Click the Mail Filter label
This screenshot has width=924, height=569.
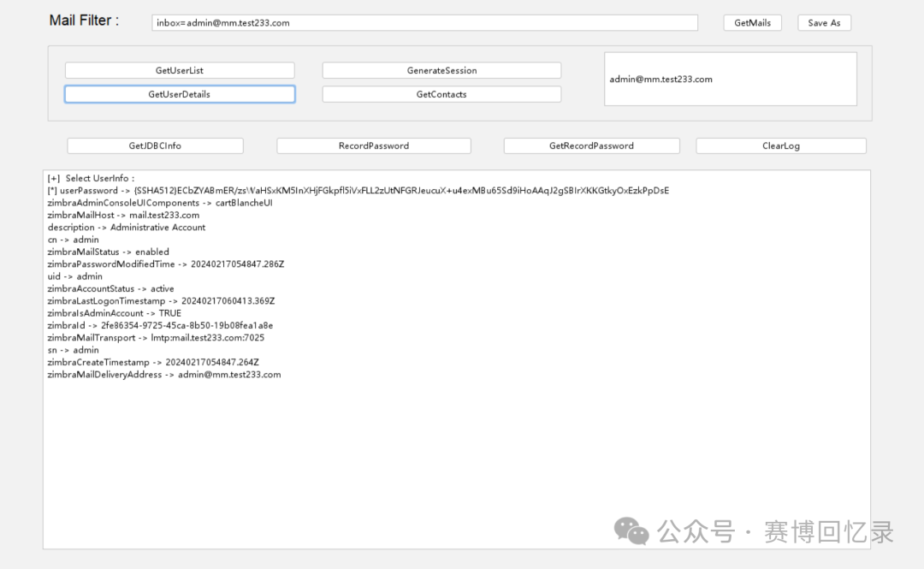[x=84, y=21]
